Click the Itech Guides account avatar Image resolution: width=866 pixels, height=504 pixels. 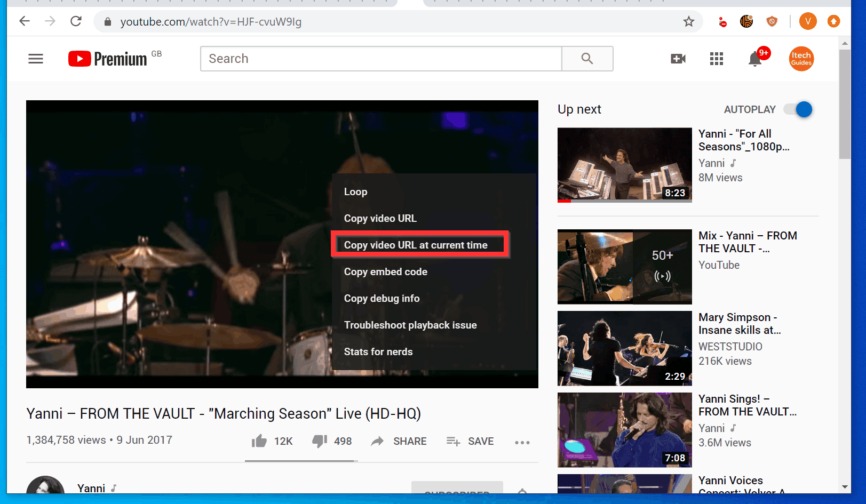801,59
